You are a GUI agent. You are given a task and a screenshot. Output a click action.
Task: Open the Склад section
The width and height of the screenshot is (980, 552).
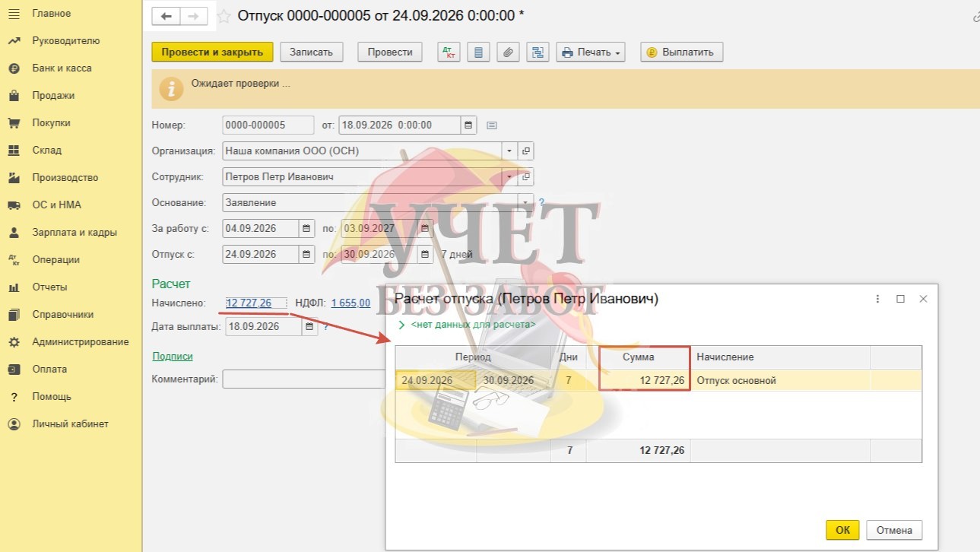[46, 151]
